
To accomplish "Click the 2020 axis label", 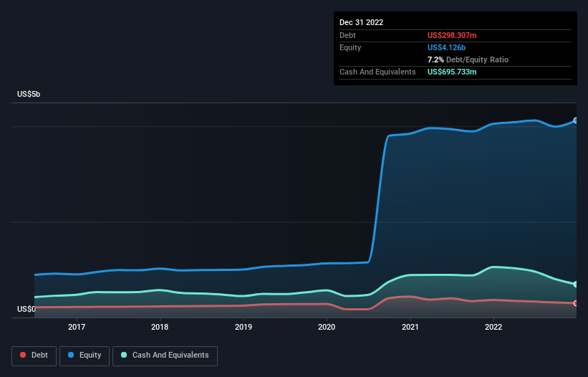I will [x=327, y=327].
